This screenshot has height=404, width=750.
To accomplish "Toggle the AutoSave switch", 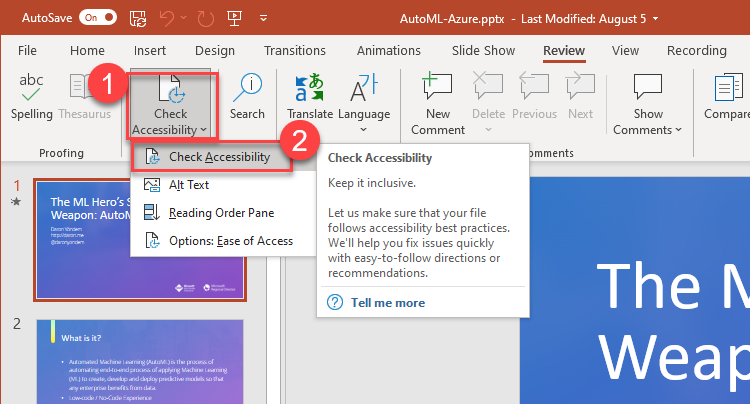I will pyautogui.click(x=98, y=18).
